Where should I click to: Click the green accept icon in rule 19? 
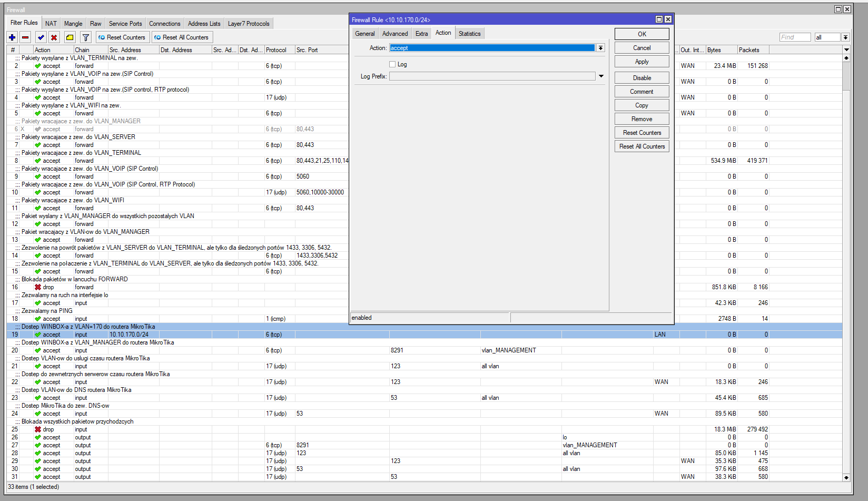click(38, 335)
